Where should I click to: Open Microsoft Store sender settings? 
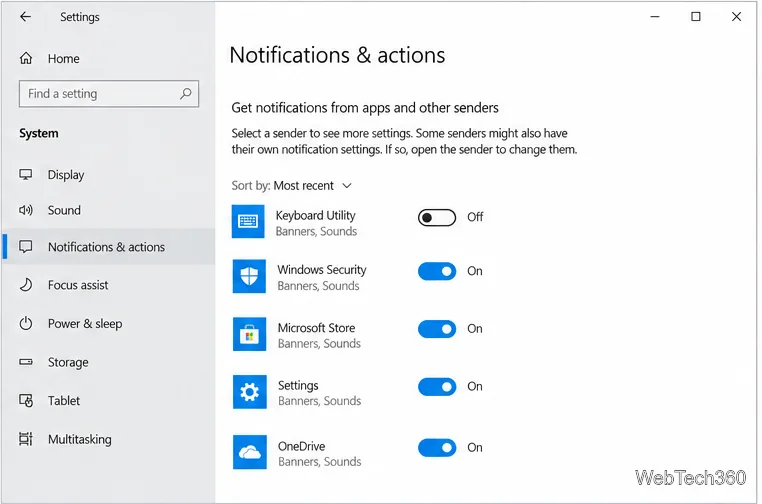319,335
